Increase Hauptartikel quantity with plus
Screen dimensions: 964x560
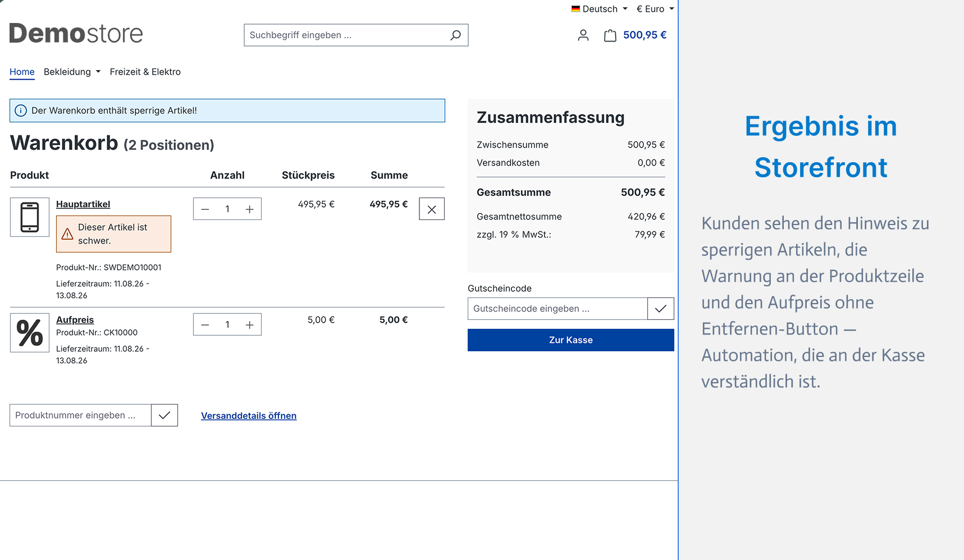pos(250,209)
